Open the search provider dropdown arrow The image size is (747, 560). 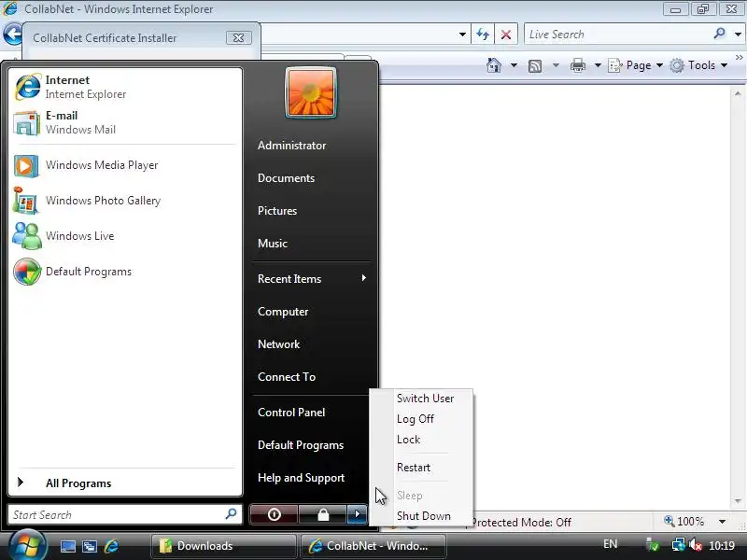tap(738, 35)
